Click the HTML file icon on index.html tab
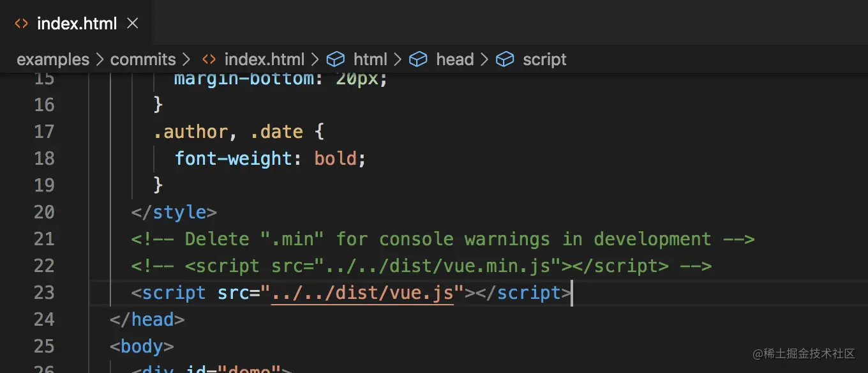Image resolution: width=868 pixels, height=373 pixels. [x=21, y=24]
